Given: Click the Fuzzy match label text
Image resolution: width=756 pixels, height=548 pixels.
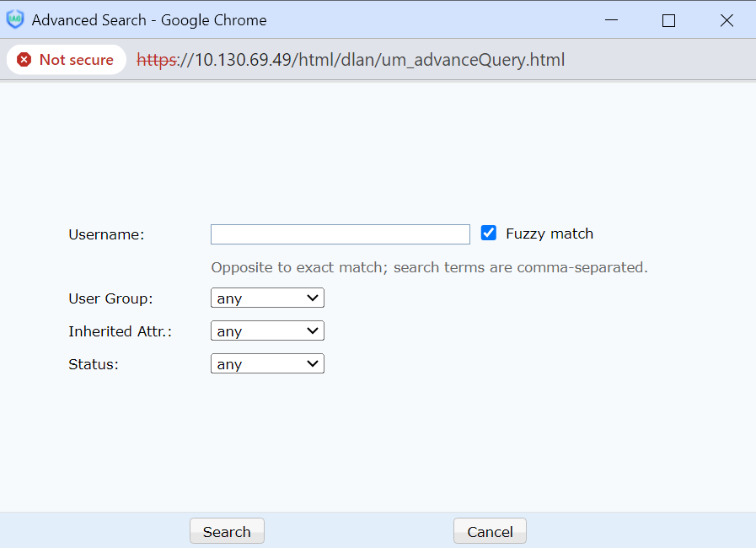Looking at the screenshot, I should click(550, 234).
